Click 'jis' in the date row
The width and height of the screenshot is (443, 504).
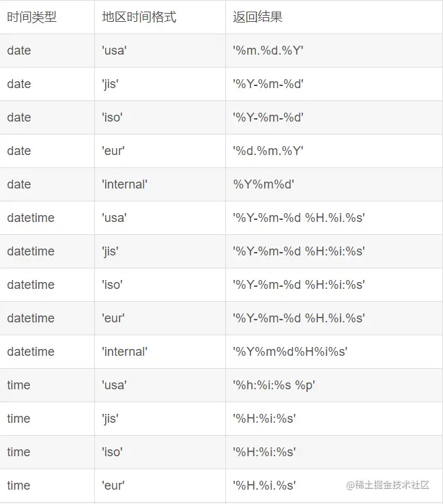110,84
